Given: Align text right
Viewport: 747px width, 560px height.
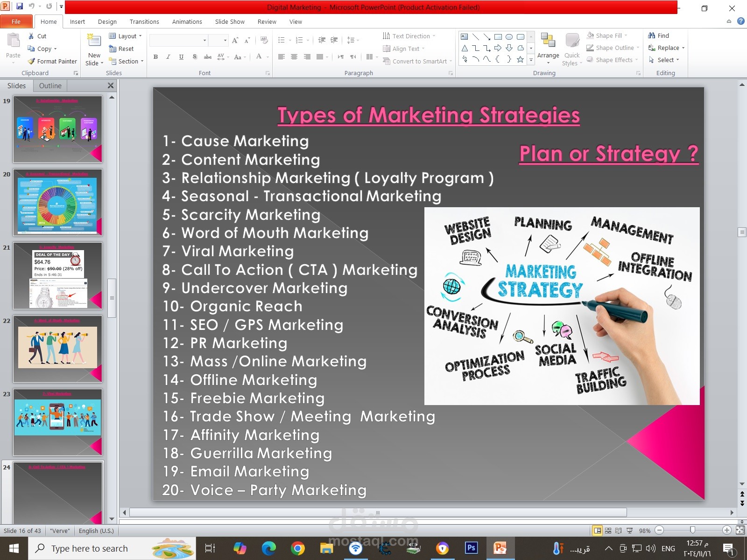Looking at the screenshot, I should (x=307, y=57).
